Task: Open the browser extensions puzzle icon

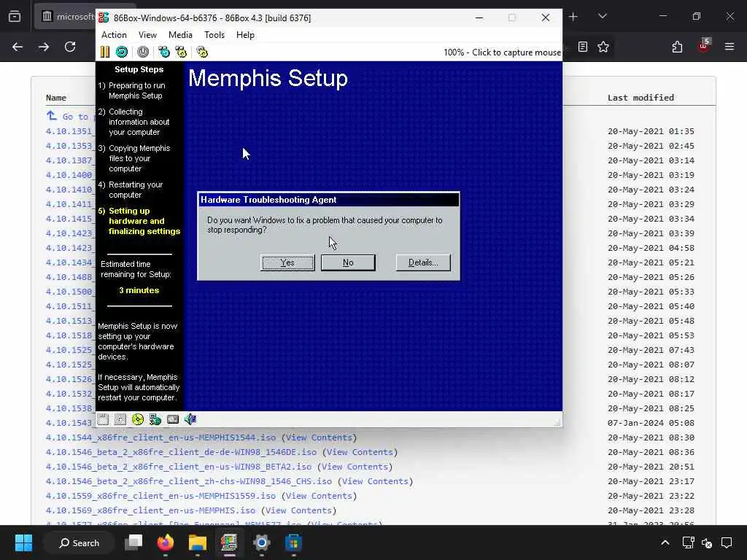Action: point(677,47)
